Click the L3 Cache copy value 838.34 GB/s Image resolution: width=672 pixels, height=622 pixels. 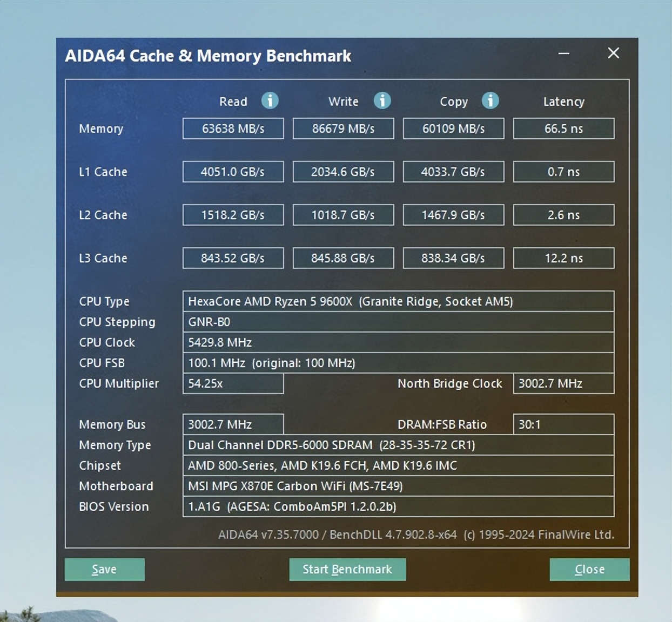click(x=453, y=258)
